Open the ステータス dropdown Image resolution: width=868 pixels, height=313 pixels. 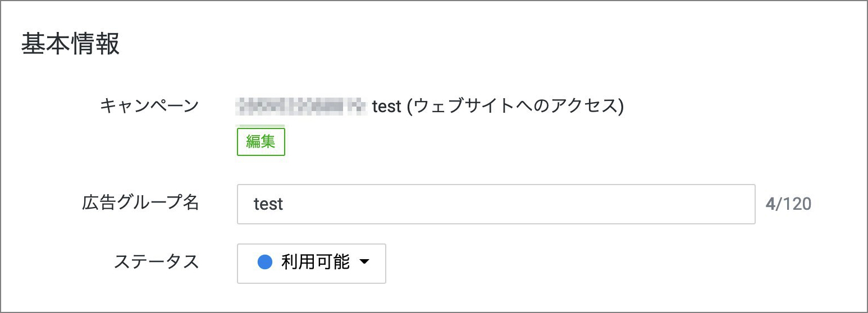[311, 263]
